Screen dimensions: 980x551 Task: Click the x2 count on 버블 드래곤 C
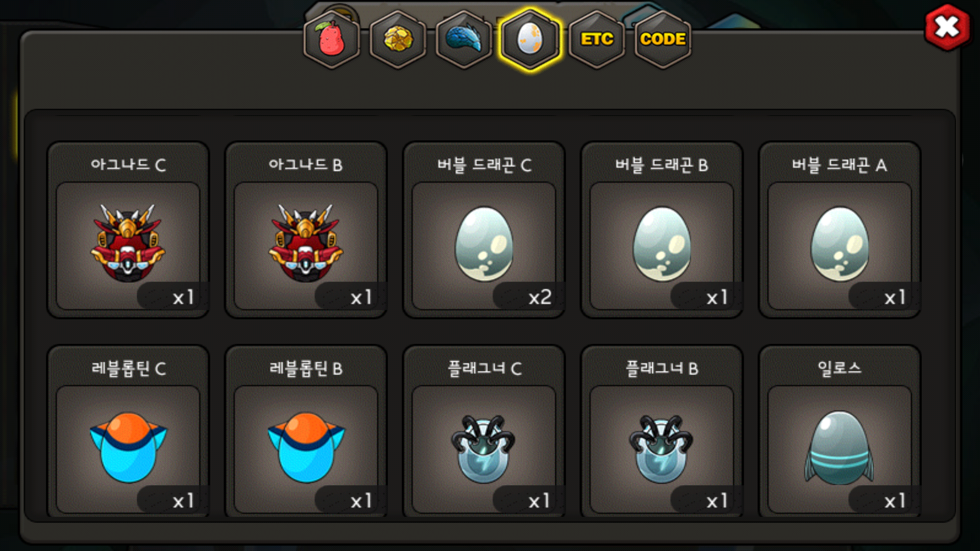(x=540, y=297)
